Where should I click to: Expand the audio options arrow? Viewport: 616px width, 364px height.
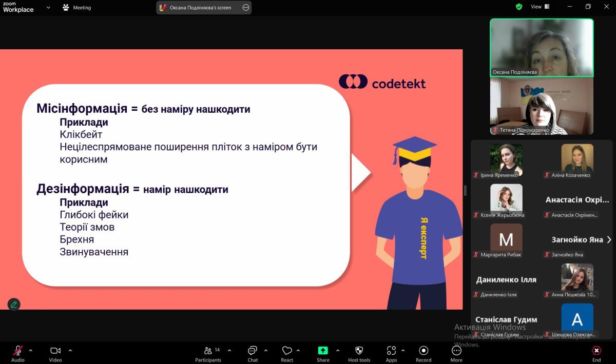[x=31, y=351]
